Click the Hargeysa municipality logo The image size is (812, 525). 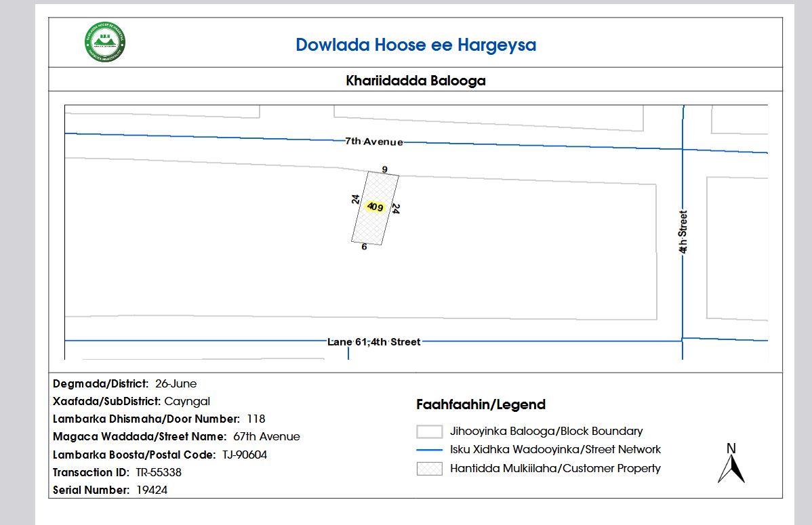(x=105, y=42)
